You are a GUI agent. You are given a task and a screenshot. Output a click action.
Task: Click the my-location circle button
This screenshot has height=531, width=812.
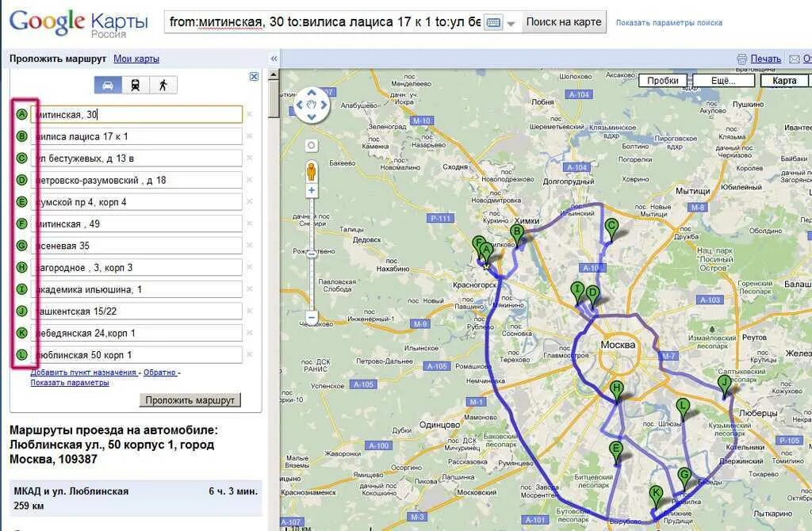tap(311, 145)
